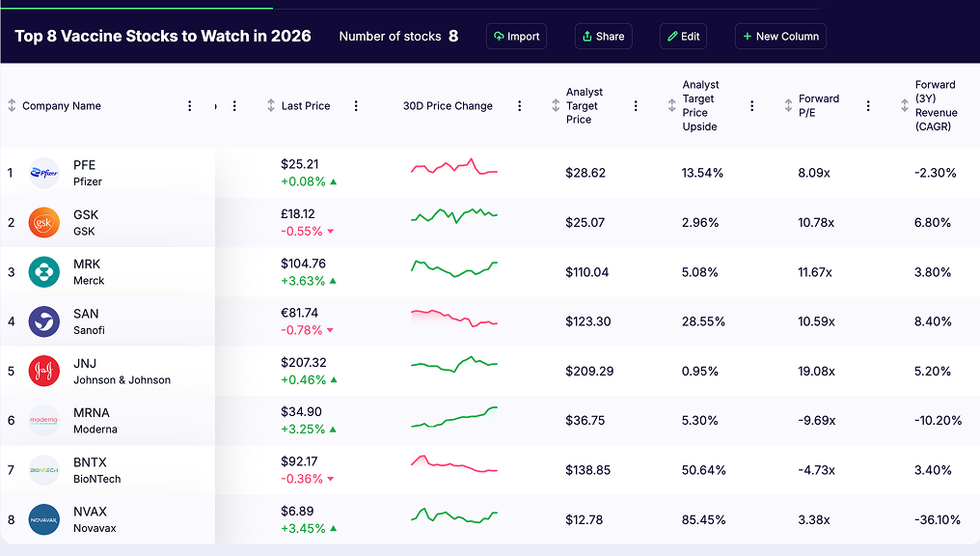
Task: Click the GSK orange logo icon
Action: 44,223
